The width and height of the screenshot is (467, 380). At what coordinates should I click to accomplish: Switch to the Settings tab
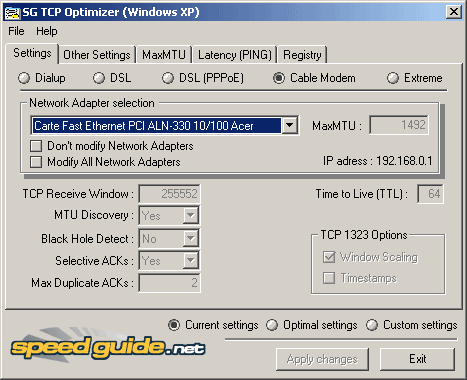pos(32,53)
